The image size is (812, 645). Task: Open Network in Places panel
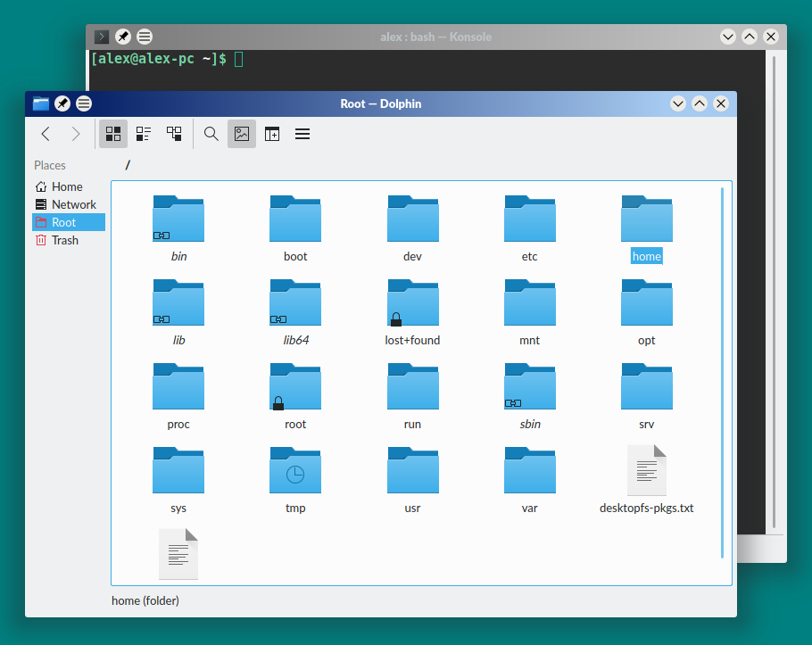(x=69, y=204)
